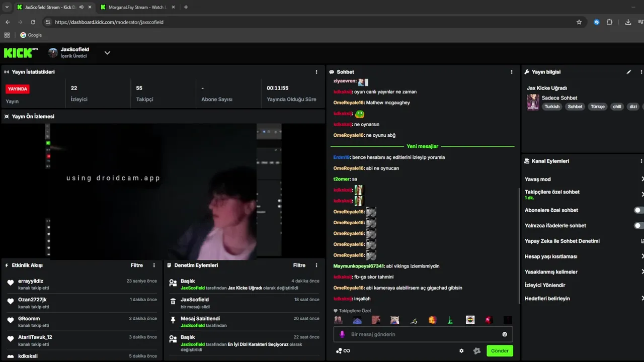The width and height of the screenshot is (644, 362).
Task: Open the Sohbet panel three-dot menu
Action: [512, 72]
